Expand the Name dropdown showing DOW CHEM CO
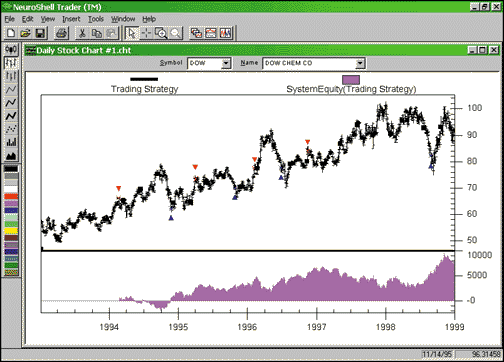The height and width of the screenshot is (362, 504). tap(360, 63)
